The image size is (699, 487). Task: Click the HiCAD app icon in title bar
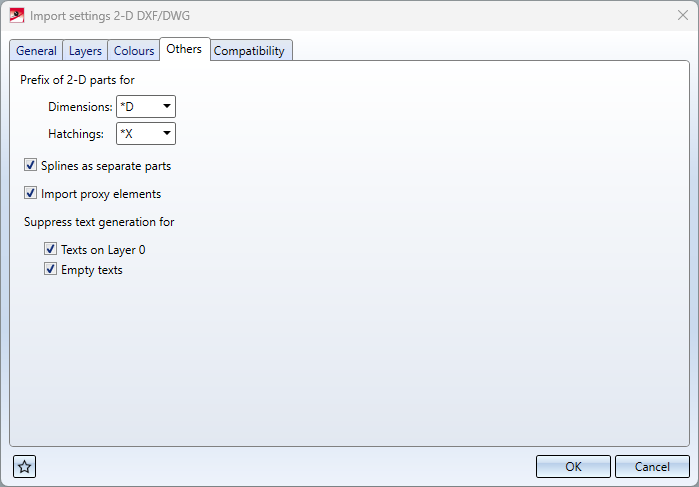(16, 16)
